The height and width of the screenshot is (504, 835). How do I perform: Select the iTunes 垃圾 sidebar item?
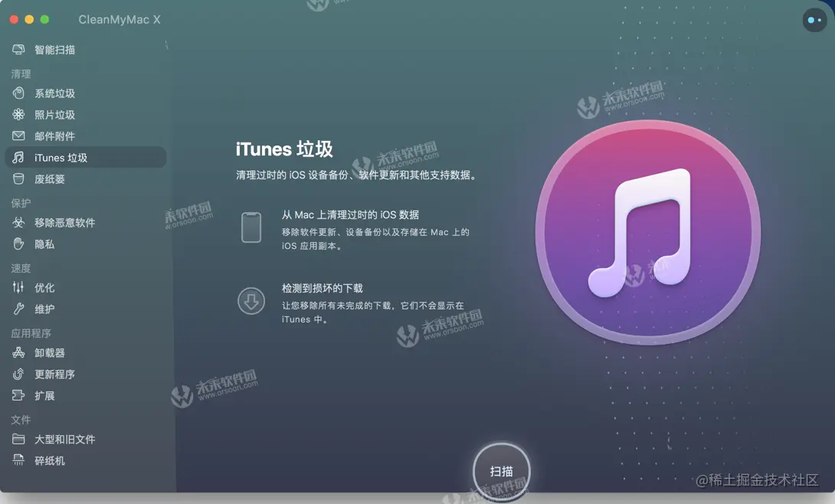[x=85, y=158]
